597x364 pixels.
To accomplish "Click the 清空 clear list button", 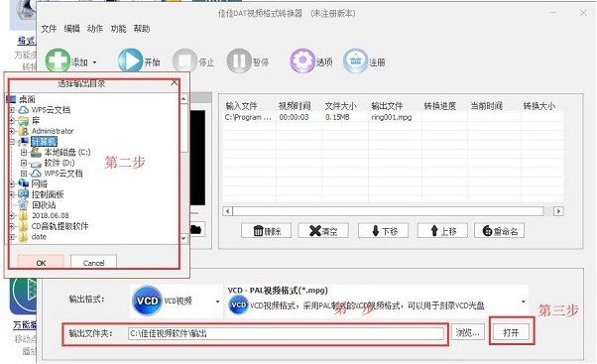I will [323, 231].
